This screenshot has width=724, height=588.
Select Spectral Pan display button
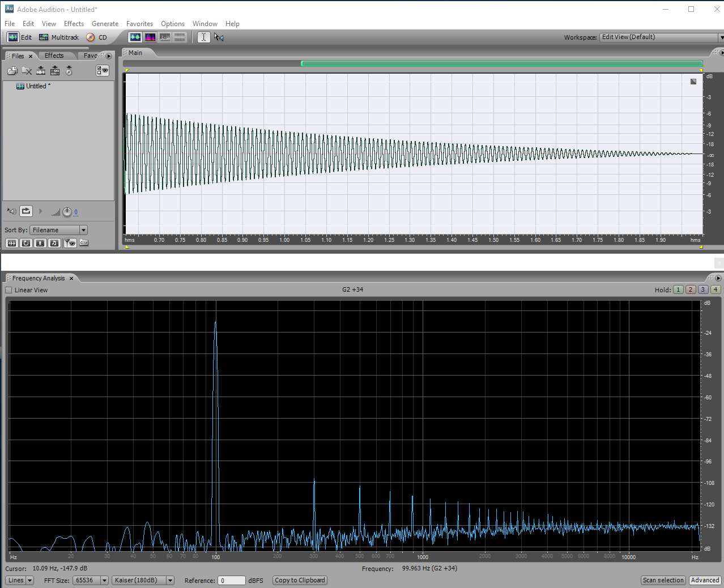tap(165, 37)
